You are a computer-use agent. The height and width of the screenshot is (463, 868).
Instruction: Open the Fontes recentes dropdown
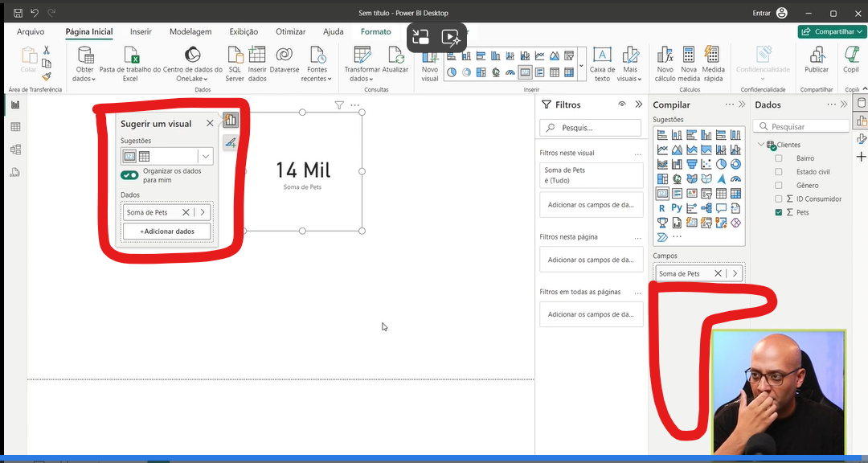pos(317,64)
